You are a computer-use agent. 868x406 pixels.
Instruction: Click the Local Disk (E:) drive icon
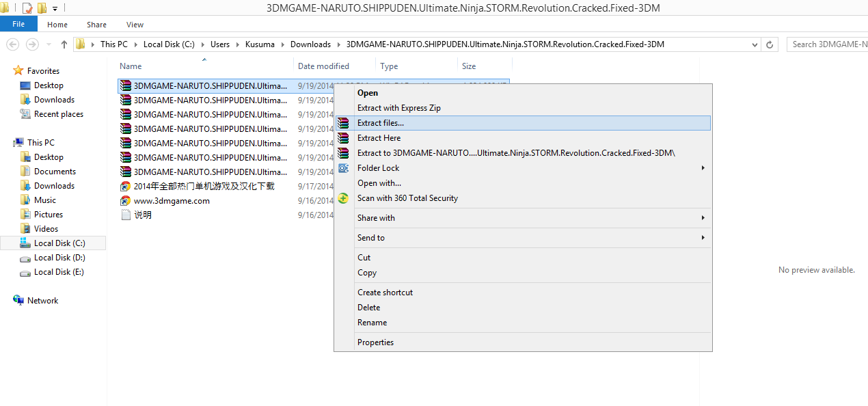25,273
